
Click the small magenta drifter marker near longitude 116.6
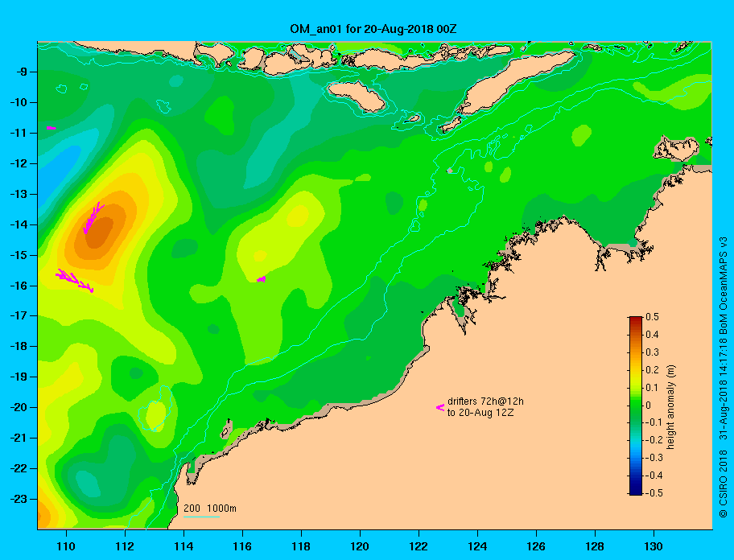point(262,279)
